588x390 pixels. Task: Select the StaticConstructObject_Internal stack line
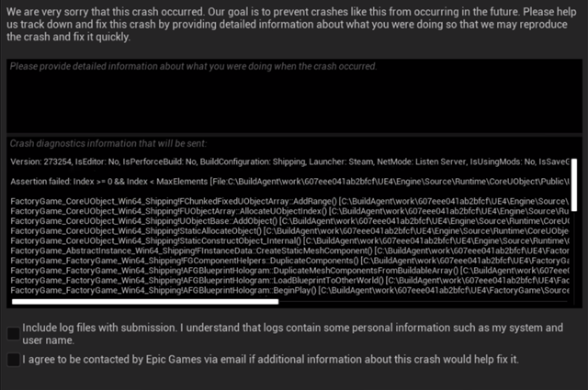point(290,241)
